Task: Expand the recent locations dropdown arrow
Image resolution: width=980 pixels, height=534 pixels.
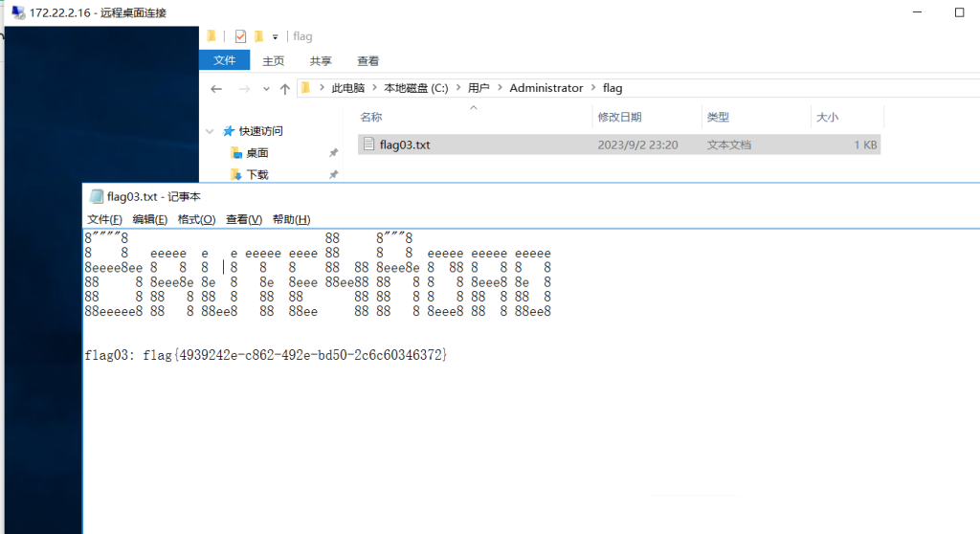Action: coord(265,89)
